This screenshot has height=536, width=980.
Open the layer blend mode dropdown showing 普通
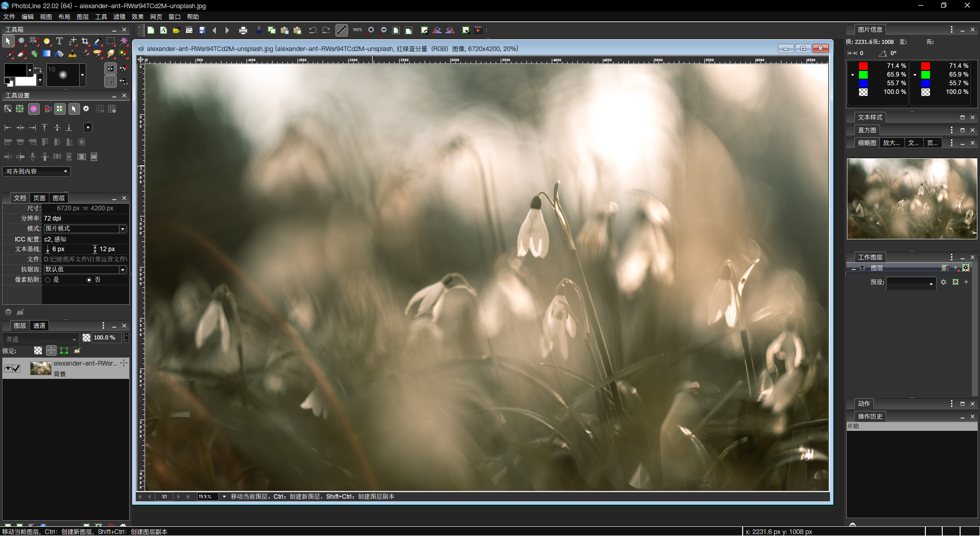pos(41,338)
